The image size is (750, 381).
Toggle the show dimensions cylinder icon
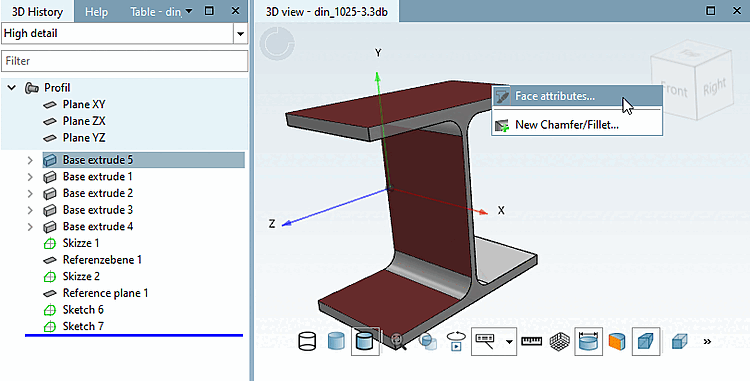pos(588,341)
